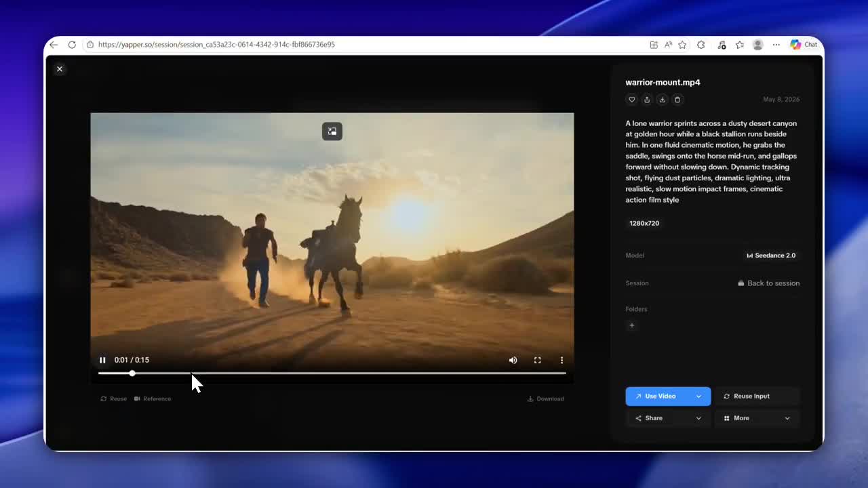Click the Folders label
This screenshot has height=488, width=868.
pyautogui.click(x=636, y=309)
